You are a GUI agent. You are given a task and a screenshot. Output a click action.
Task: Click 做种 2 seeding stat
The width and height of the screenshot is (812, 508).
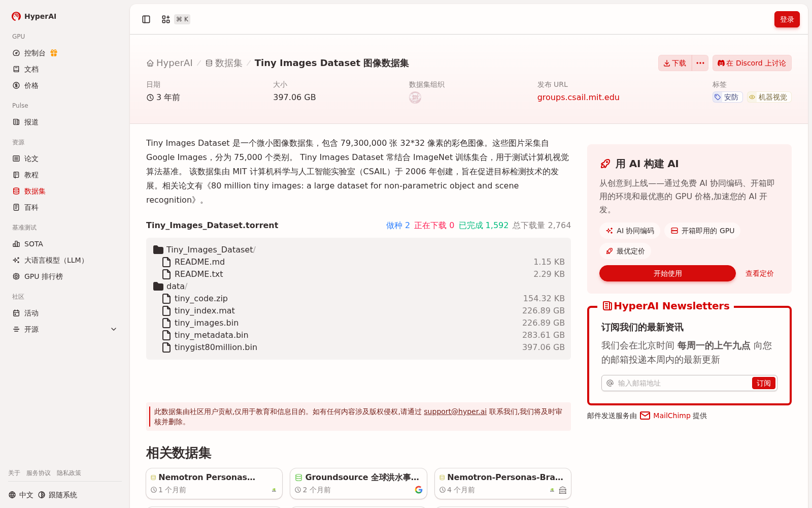(x=398, y=225)
